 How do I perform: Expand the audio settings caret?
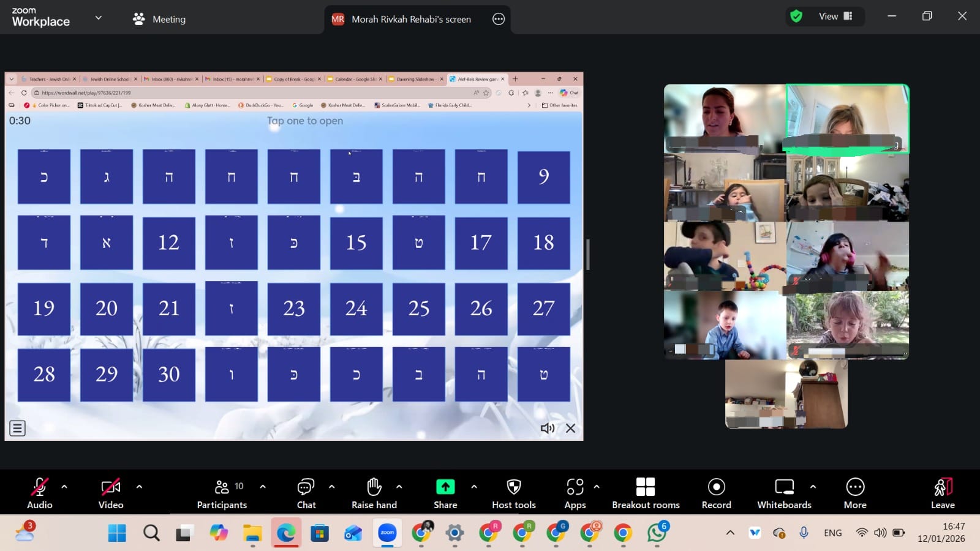coord(64,487)
